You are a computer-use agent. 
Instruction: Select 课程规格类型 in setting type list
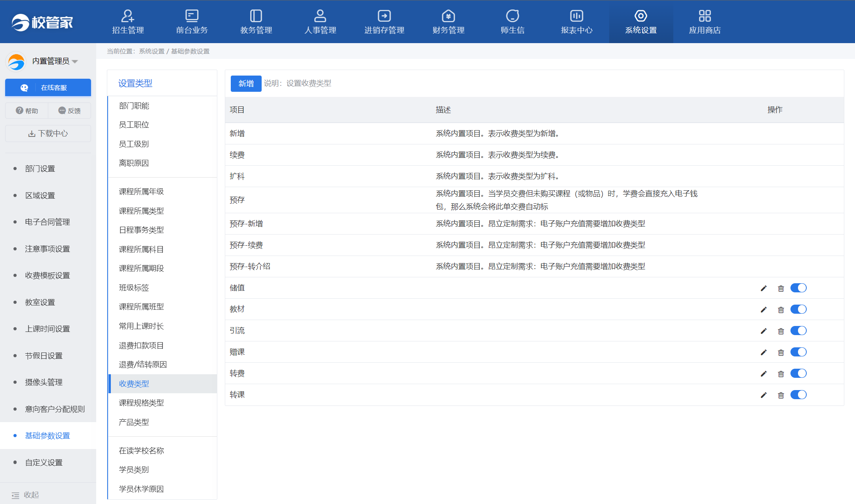[141, 403]
